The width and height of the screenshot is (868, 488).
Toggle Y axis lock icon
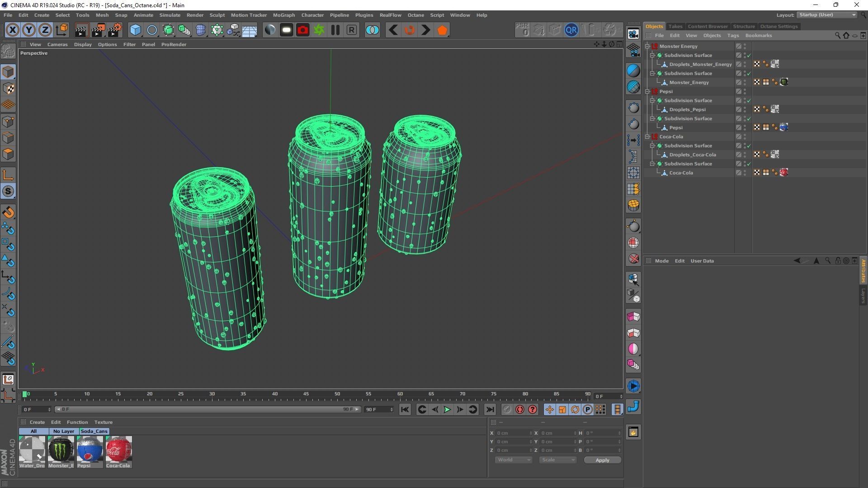click(29, 30)
